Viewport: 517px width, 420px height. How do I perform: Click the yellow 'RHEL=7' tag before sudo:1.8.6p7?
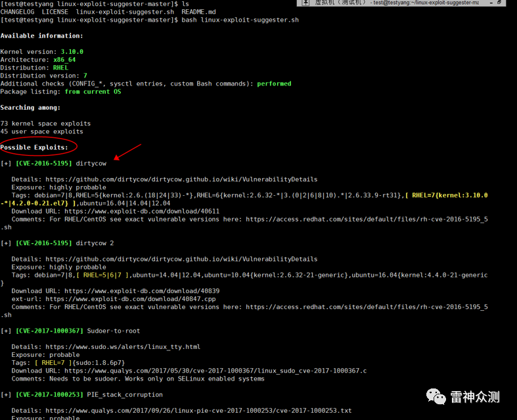pyautogui.click(x=53, y=363)
